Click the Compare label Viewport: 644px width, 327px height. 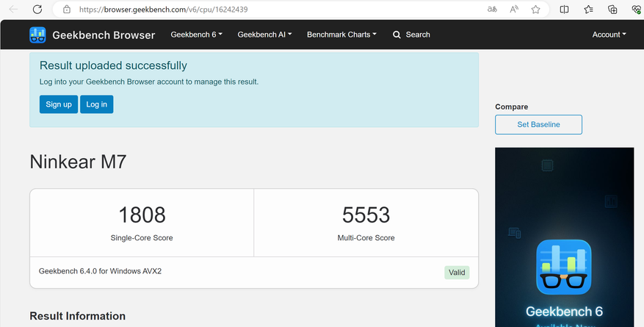click(x=511, y=107)
